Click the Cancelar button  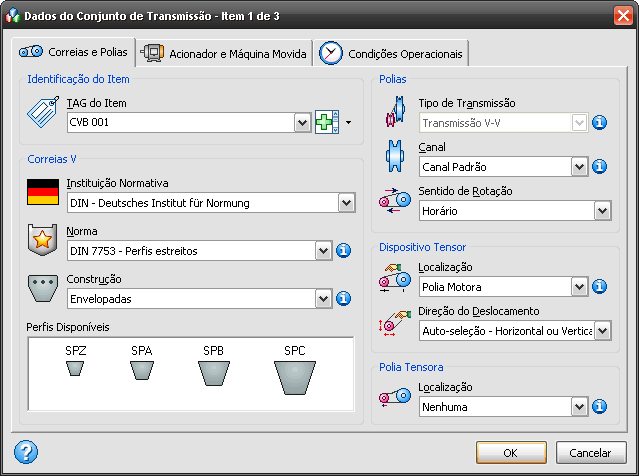[591, 453]
